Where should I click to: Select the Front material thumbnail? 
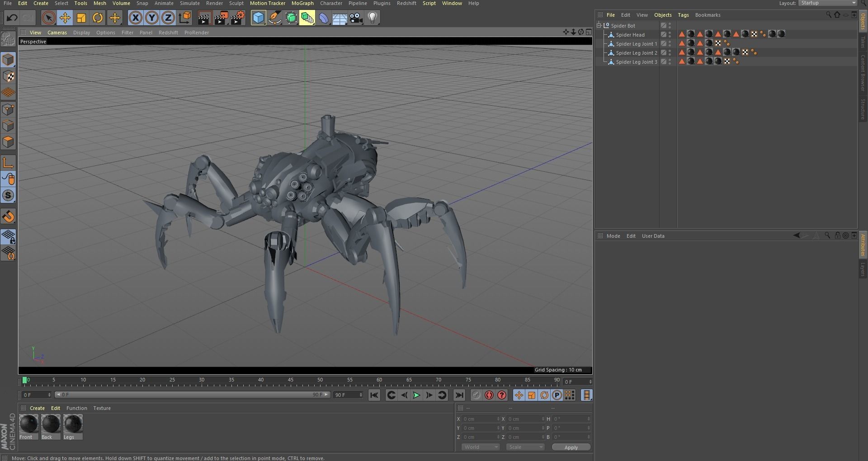(28, 427)
